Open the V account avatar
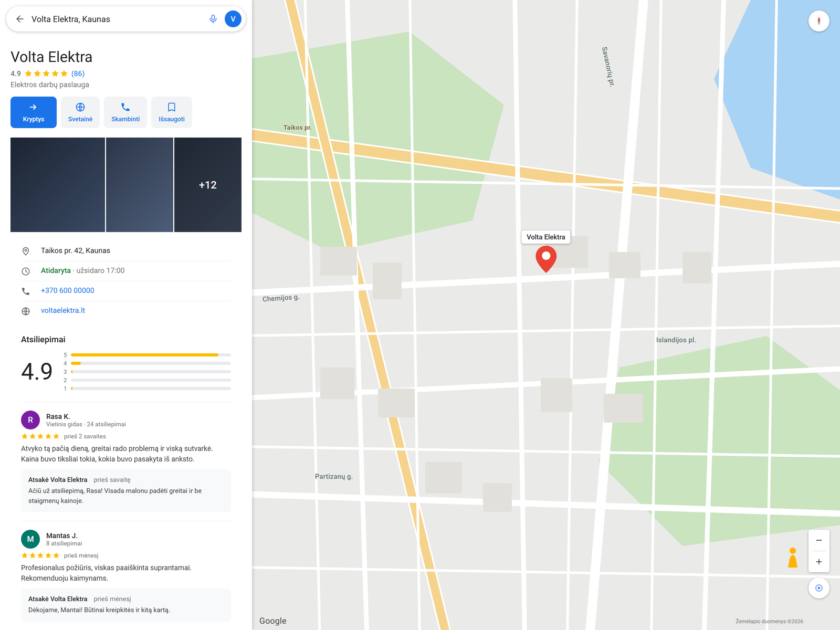840x630 pixels. pyautogui.click(x=233, y=19)
